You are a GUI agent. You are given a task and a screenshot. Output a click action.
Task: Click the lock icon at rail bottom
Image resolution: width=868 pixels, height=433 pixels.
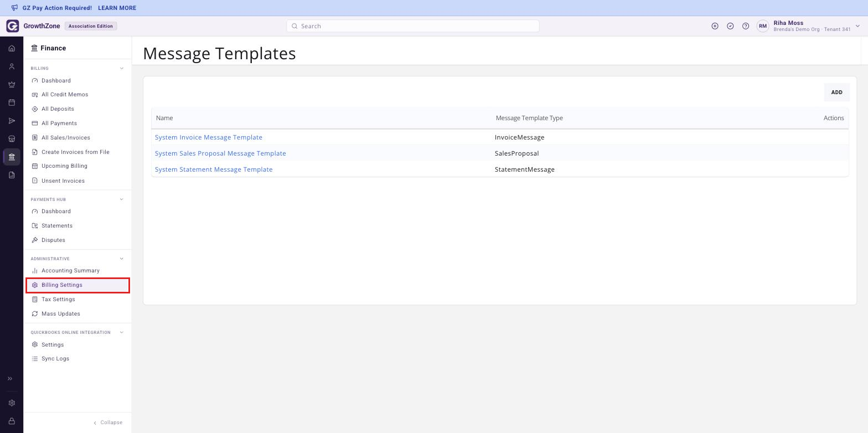(12, 421)
